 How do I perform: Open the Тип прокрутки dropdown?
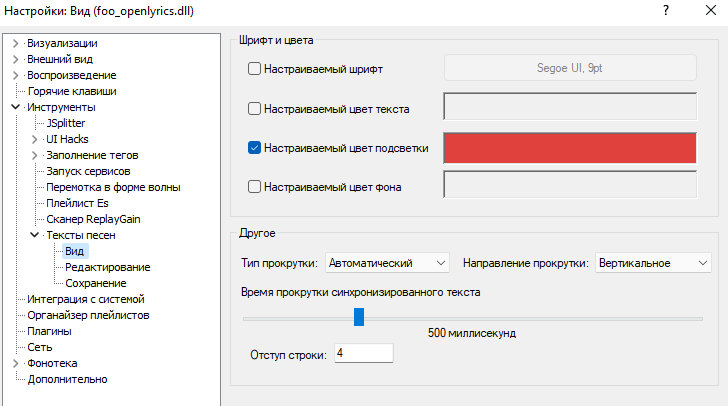(x=388, y=263)
